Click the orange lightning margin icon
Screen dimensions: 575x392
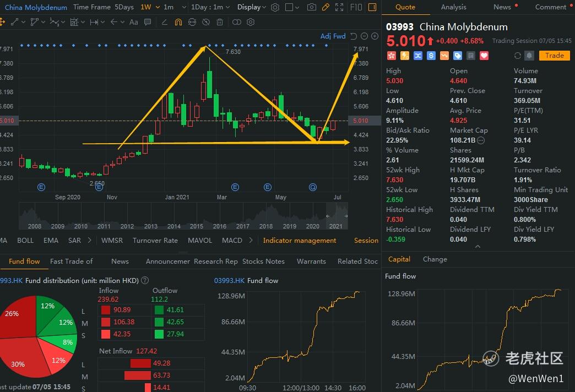[x=405, y=56]
